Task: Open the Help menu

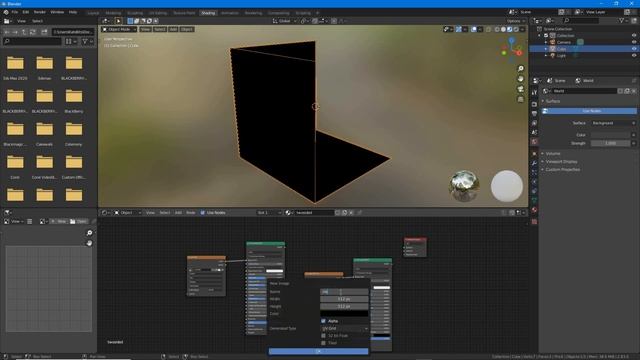Action: 73,12
